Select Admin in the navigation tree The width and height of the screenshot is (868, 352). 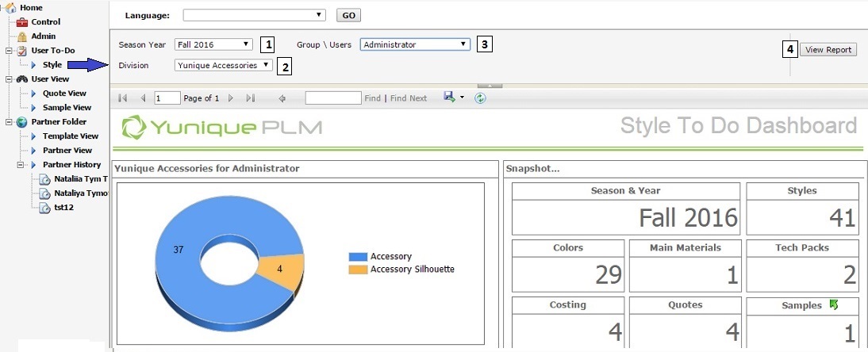pyautogui.click(x=43, y=36)
